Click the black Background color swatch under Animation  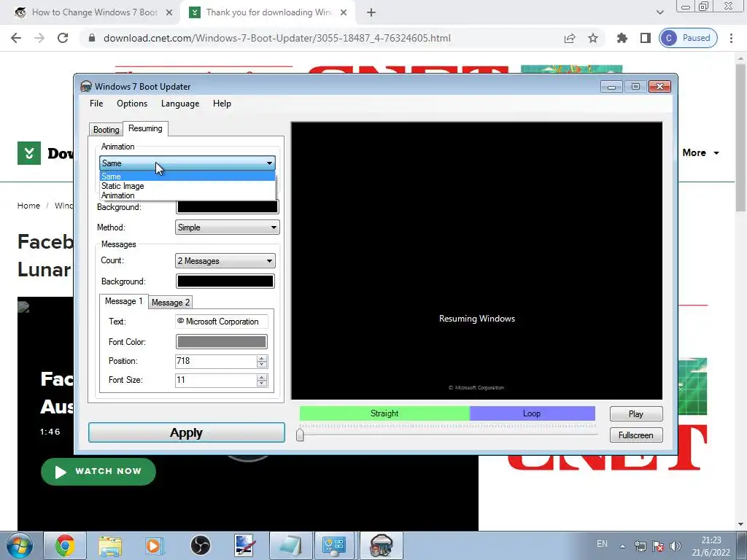228,206
